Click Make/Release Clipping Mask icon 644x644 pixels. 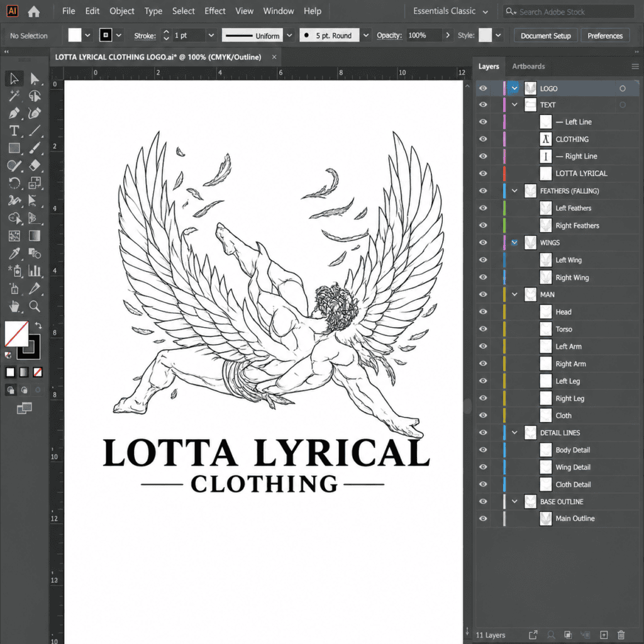(x=568, y=635)
